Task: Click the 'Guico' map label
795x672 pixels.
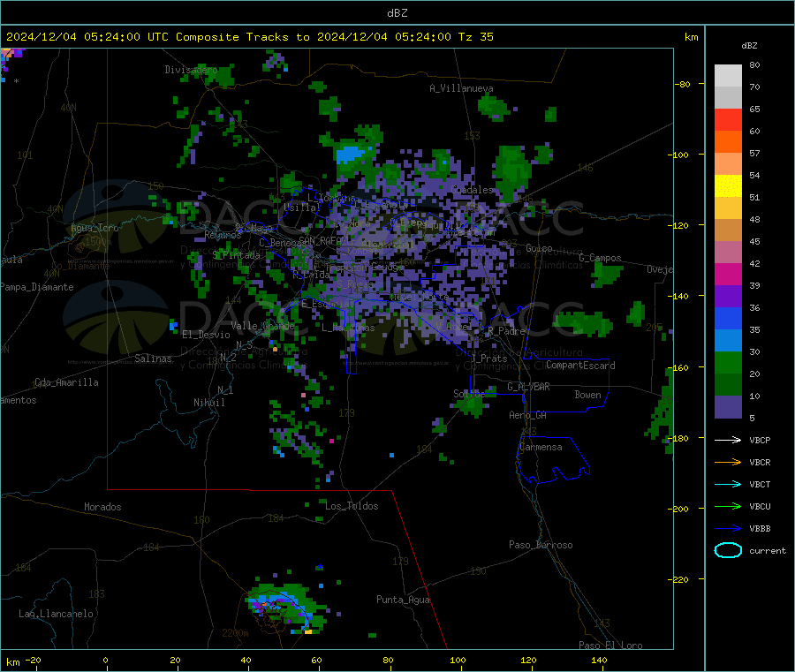Action: coord(539,248)
